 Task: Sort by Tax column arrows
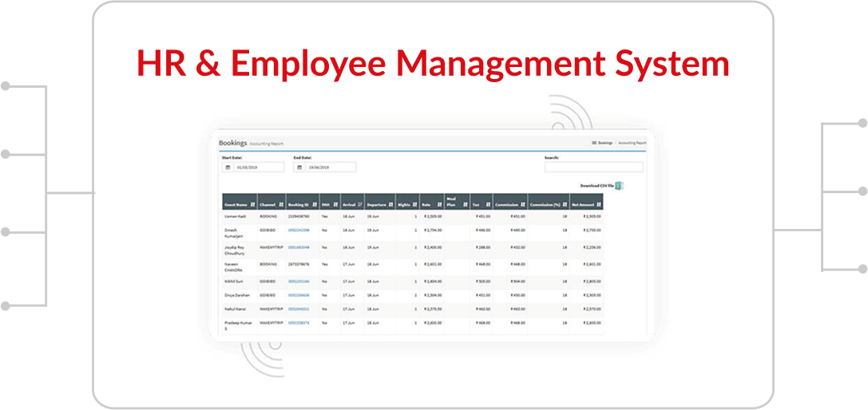coord(488,205)
